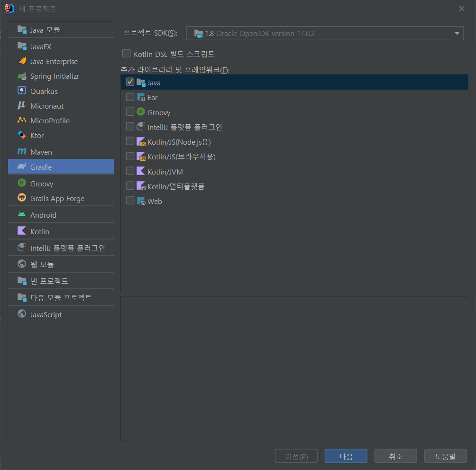The width and height of the screenshot is (476, 470).
Task: Select 다중 모듈 프로젝트 entry
Action: click(61, 297)
